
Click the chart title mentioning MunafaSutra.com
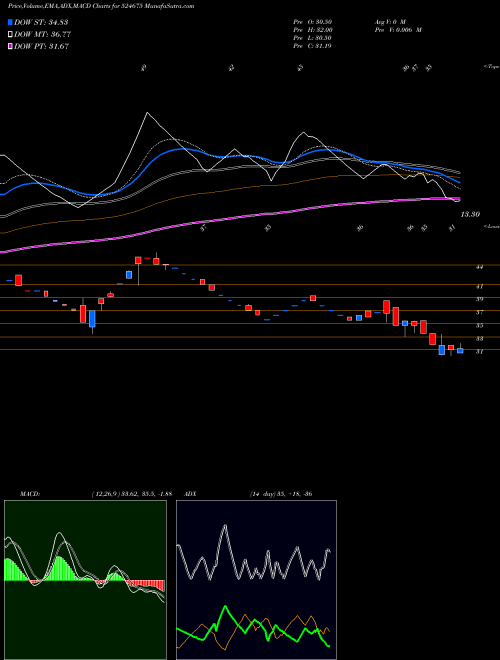click(x=101, y=6)
